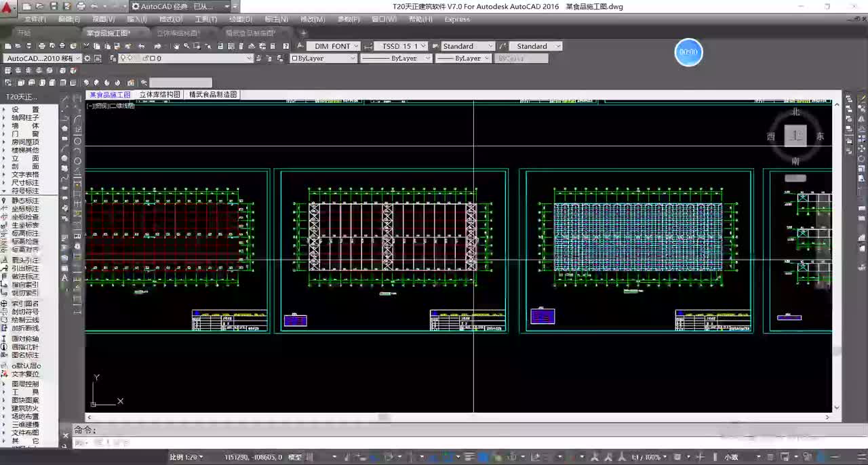Click 箭头引注 in the Tianzheng sidebar
Viewport: 868px width, 465px height.
point(24,260)
